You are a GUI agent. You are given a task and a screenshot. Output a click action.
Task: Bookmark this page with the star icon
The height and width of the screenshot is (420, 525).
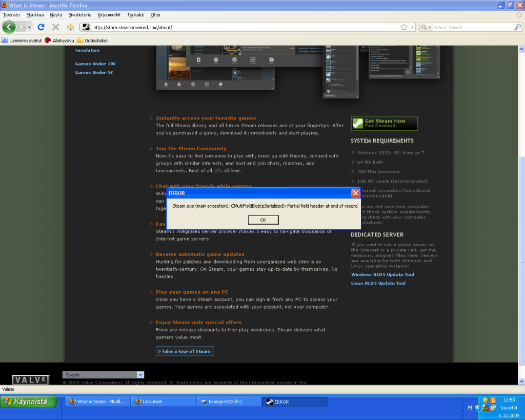404,28
